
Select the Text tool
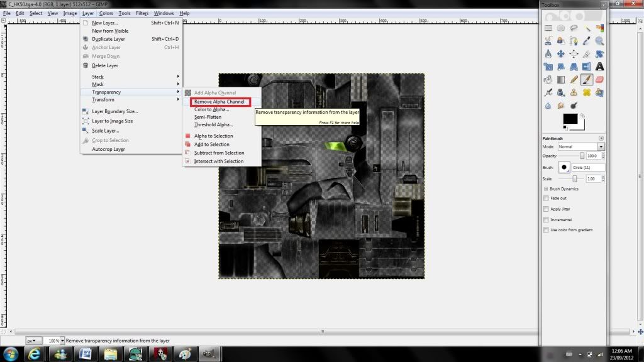click(599, 67)
